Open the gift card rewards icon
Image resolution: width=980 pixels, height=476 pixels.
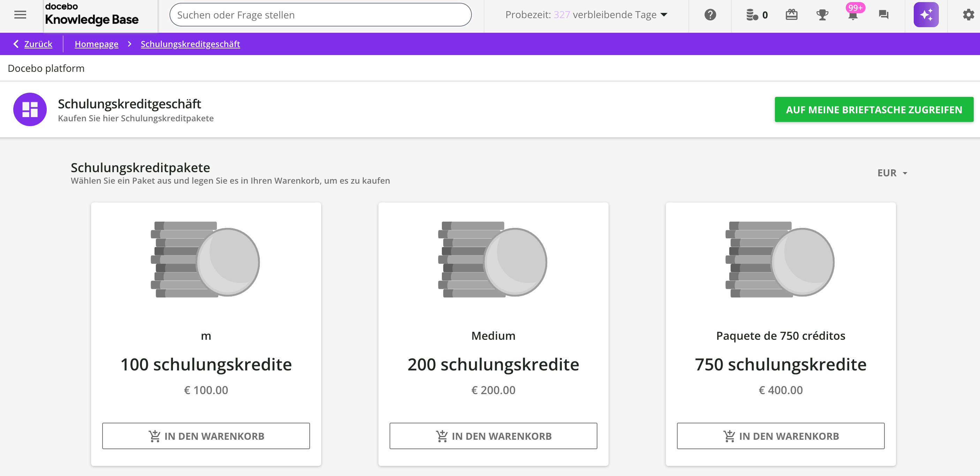(x=791, y=15)
